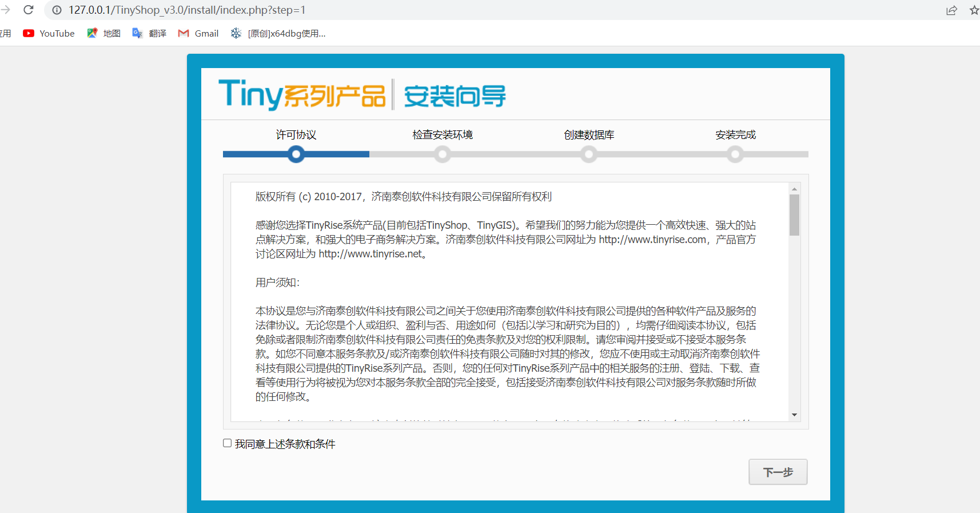Select the 创建数据库 step label

click(x=589, y=135)
